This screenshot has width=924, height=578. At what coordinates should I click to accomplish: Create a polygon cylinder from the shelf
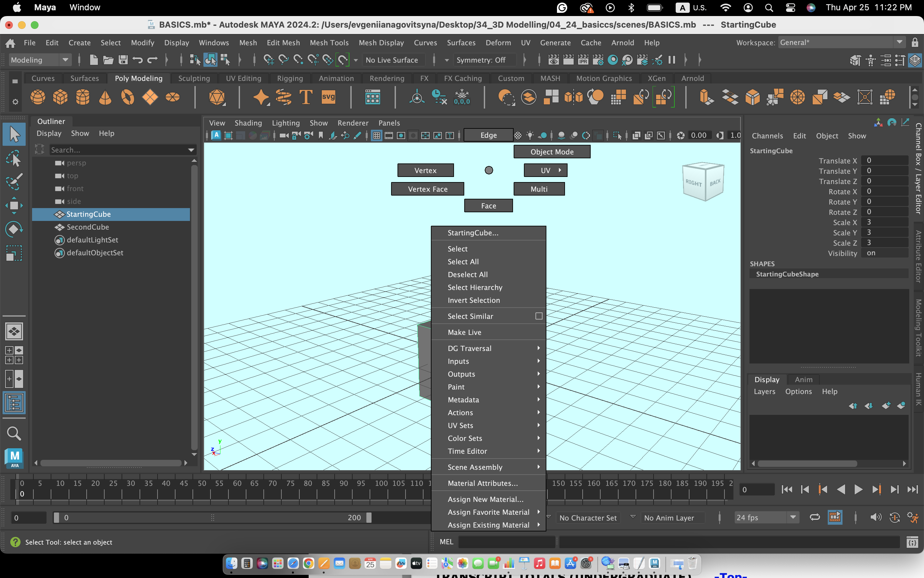[x=83, y=97]
